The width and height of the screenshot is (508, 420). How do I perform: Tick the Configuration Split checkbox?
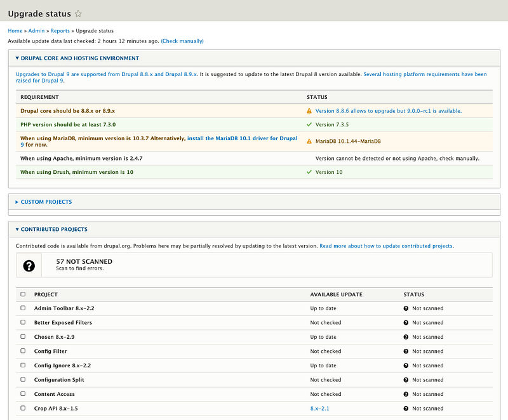pyautogui.click(x=23, y=379)
